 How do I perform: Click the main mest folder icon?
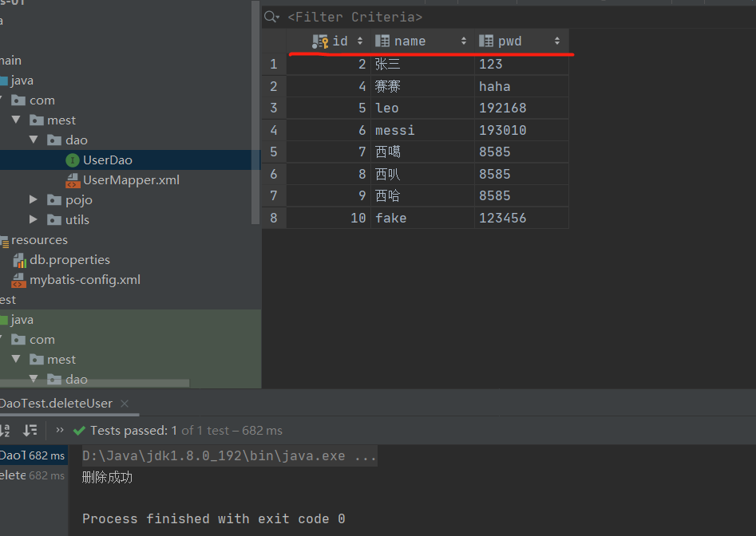point(37,120)
